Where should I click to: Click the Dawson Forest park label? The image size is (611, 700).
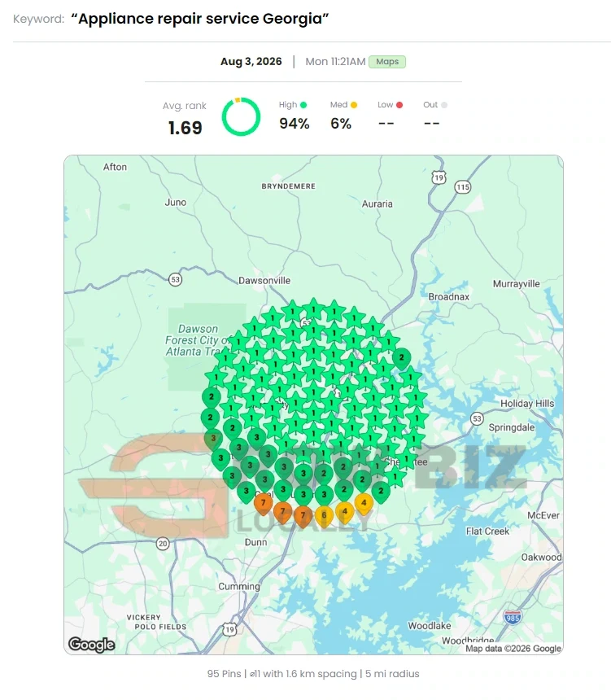(196, 340)
